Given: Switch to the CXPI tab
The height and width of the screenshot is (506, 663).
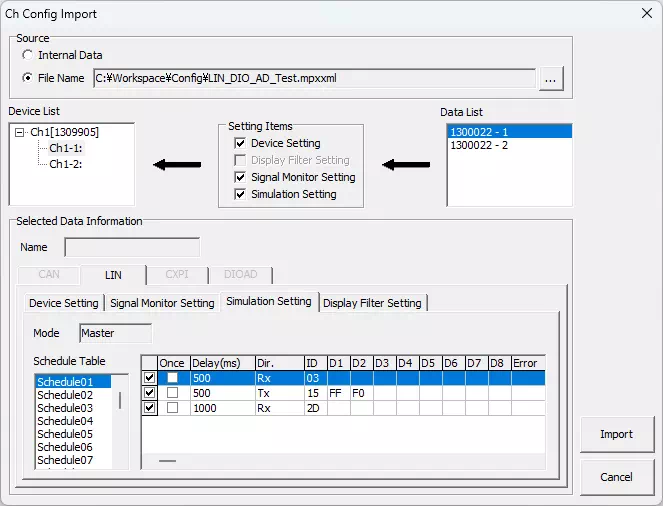Looking at the screenshot, I should (177, 274).
